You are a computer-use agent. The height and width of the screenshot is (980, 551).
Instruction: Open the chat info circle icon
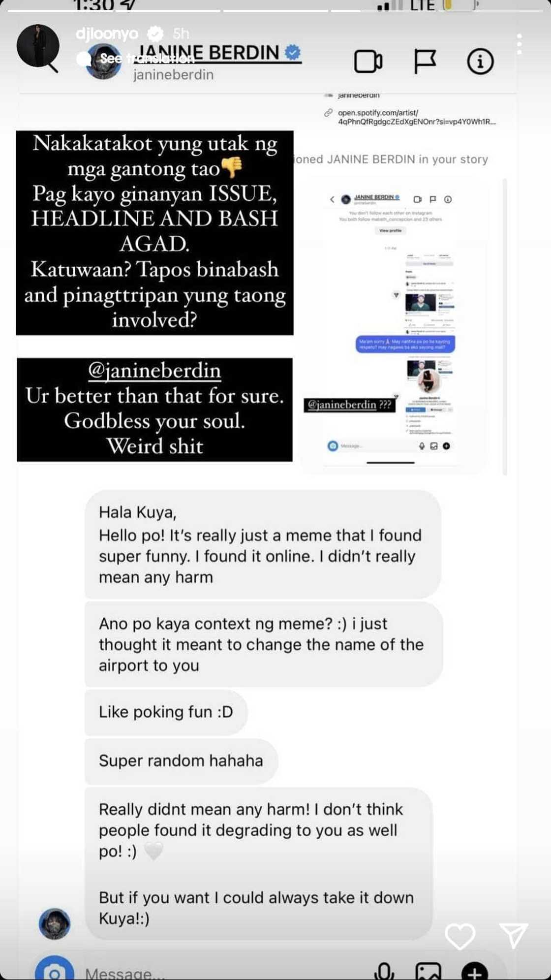click(480, 62)
